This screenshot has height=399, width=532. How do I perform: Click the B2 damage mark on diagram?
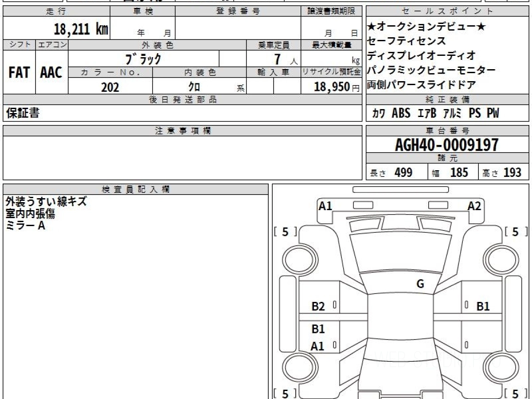pos(318,306)
